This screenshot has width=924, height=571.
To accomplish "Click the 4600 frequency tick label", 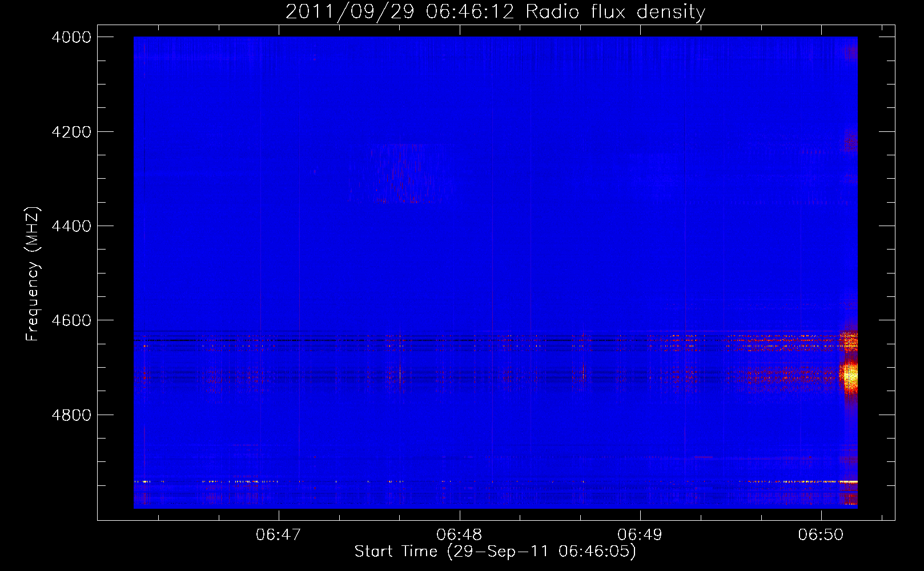I will (x=71, y=320).
